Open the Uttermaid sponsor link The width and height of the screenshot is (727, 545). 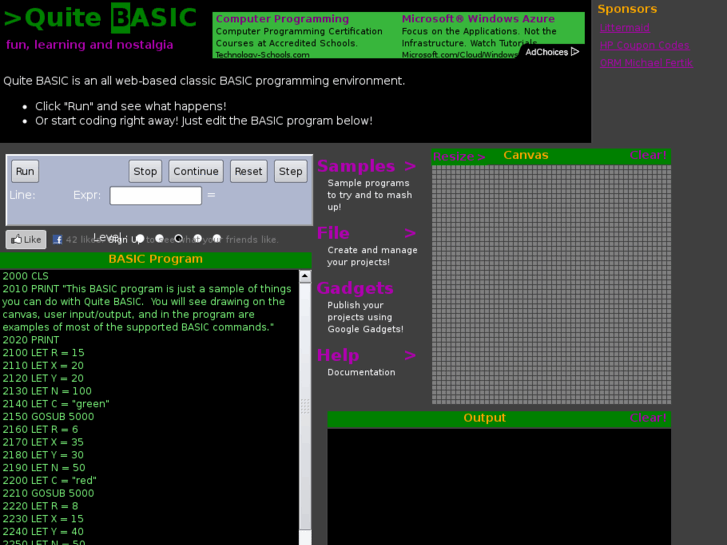[x=625, y=28]
